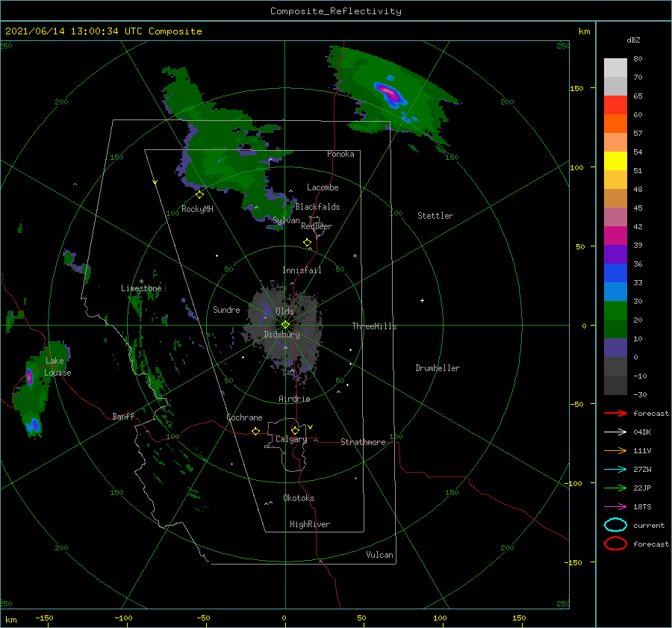Click the Okotoks town label
The image size is (672, 628).
pos(299,498)
